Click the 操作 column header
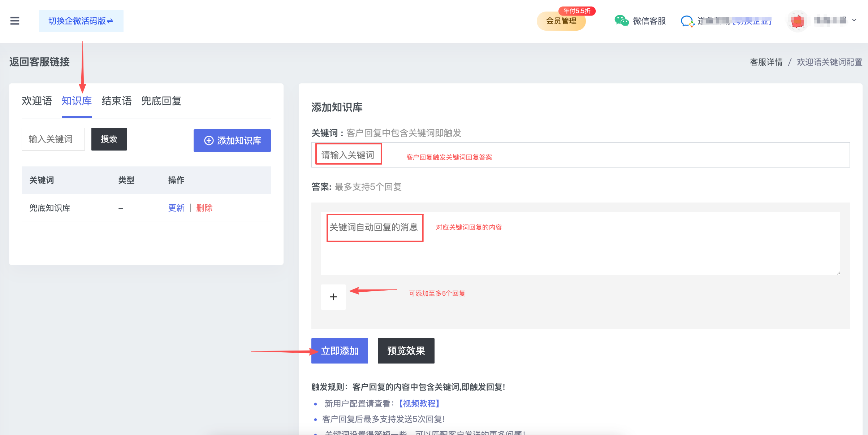868x435 pixels. pos(176,180)
